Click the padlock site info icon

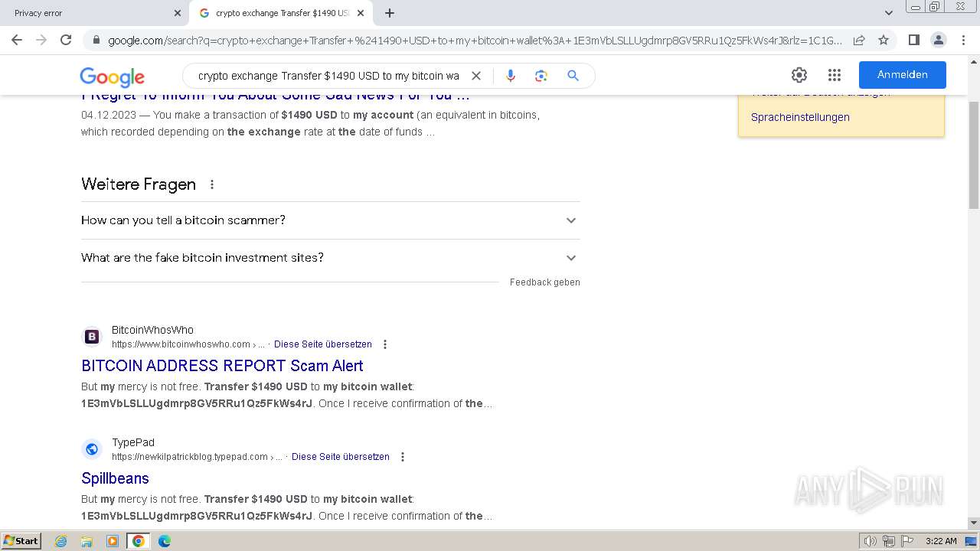tap(96, 41)
